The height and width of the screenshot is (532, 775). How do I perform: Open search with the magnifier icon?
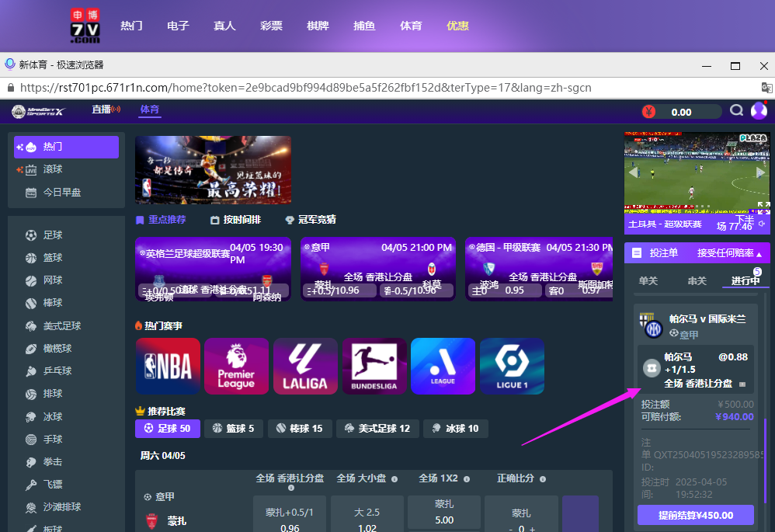735,110
